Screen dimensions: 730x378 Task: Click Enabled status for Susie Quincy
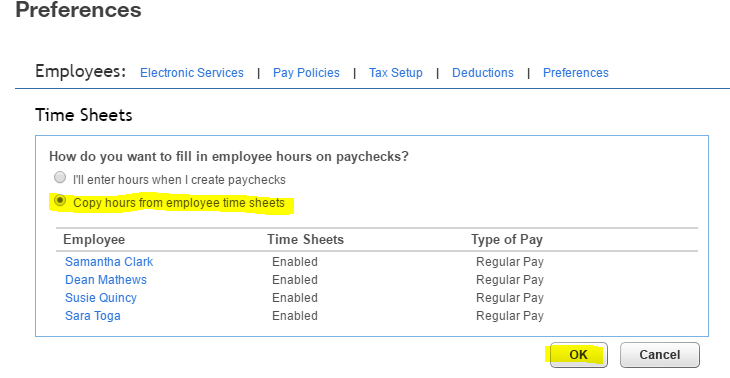point(295,298)
